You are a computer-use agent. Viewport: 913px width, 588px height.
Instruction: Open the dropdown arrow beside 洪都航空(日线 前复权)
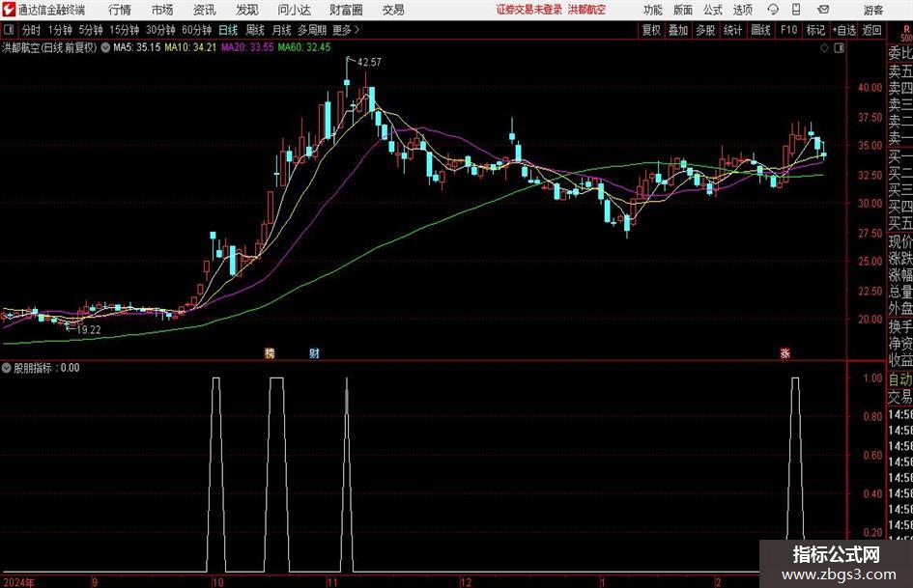(105, 47)
